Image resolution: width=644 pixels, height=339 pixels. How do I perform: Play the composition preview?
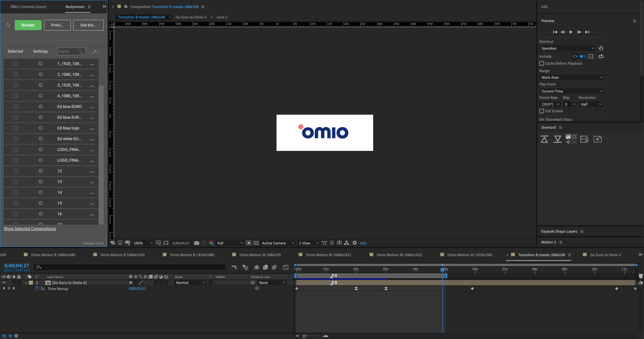571,32
